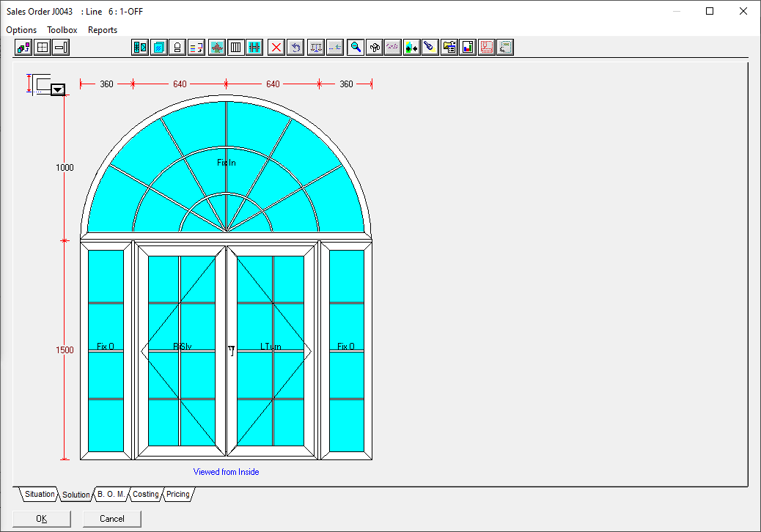Click the vertical bars toolbar icon
Viewport: 761px width, 532px height.
(x=236, y=48)
